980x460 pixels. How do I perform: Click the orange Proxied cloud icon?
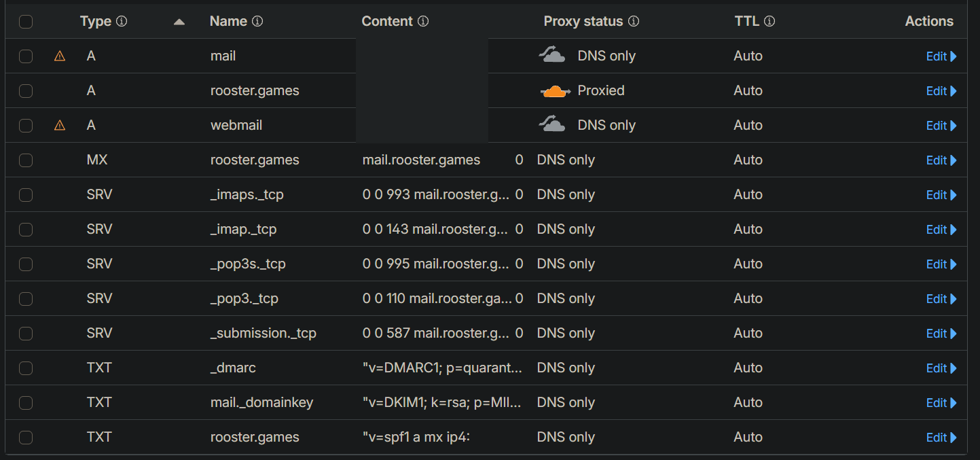(554, 91)
